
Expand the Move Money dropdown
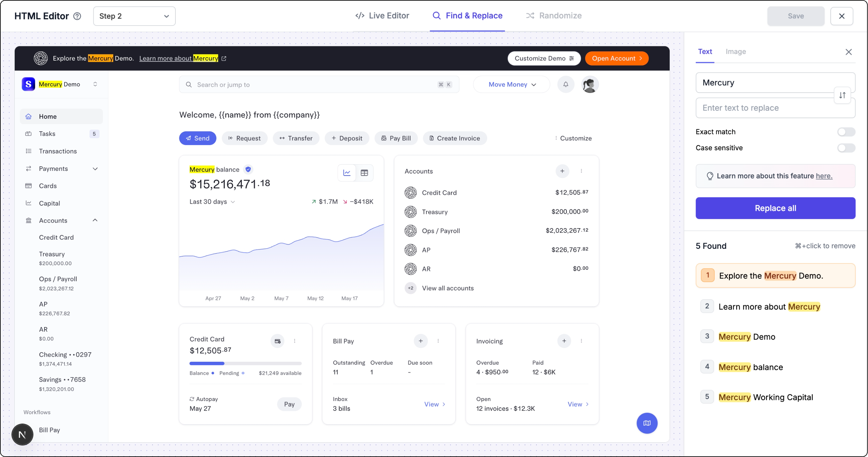pyautogui.click(x=512, y=84)
